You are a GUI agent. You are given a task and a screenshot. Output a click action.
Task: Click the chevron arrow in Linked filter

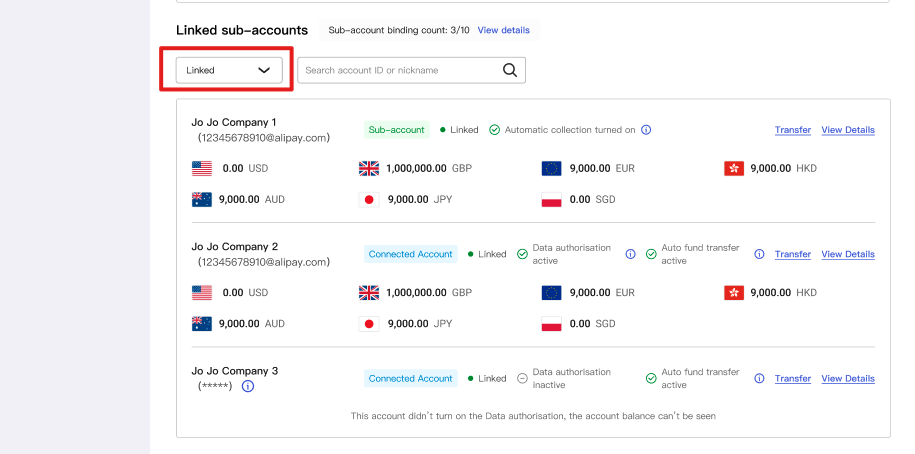[x=264, y=70]
